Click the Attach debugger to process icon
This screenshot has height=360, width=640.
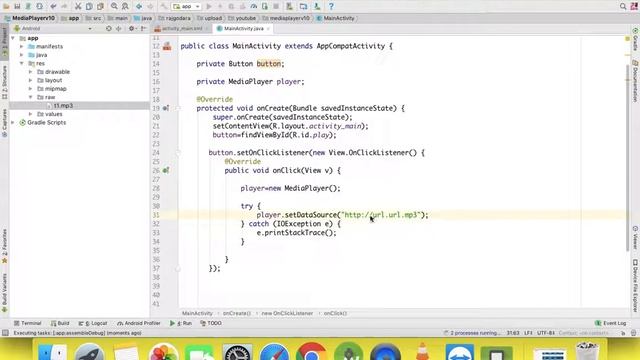(265, 7)
